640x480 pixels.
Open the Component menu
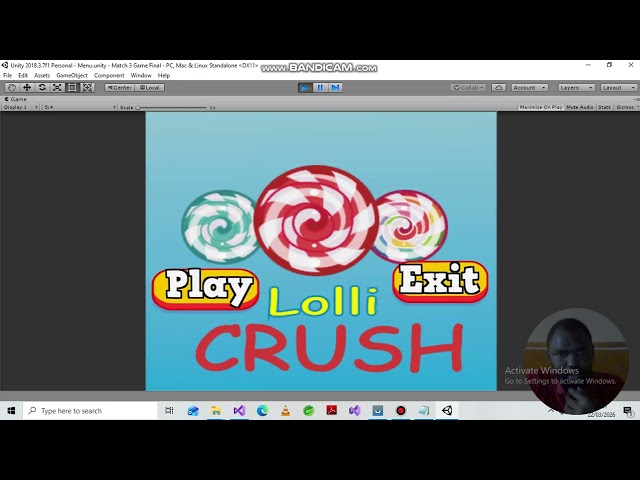click(109, 75)
